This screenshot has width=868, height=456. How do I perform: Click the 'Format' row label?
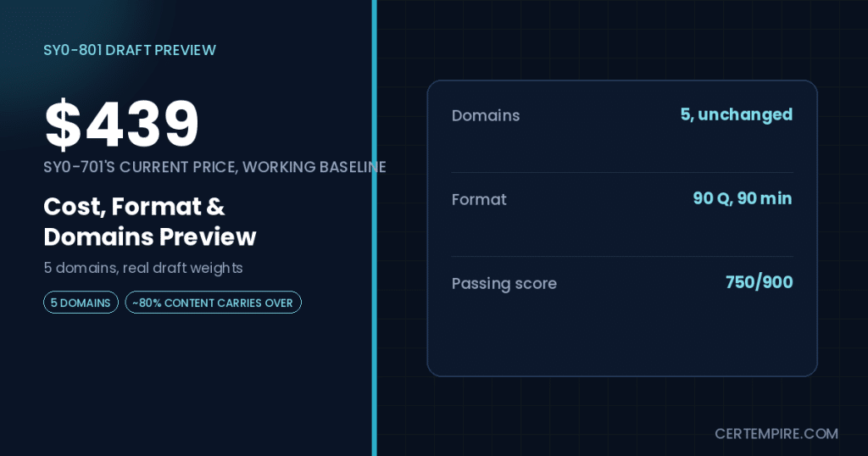coord(479,199)
